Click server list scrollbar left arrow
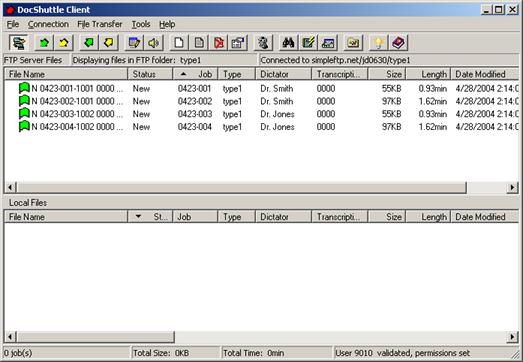Screen dimensions: 523x362 (10, 188)
